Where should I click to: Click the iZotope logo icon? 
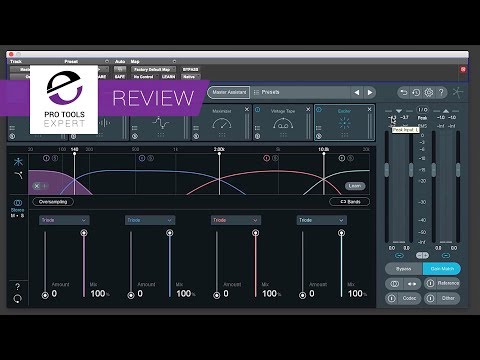click(x=458, y=92)
